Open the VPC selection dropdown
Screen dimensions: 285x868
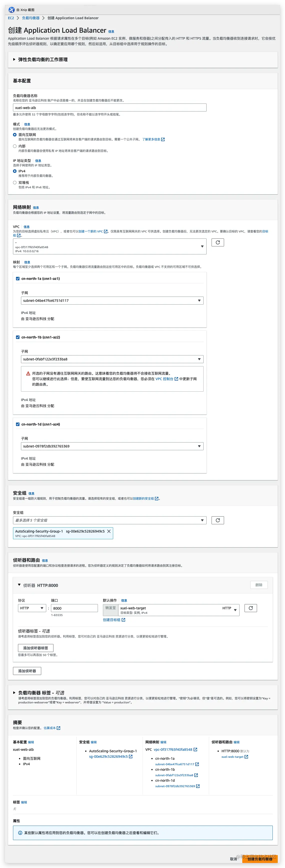pyautogui.click(x=110, y=247)
